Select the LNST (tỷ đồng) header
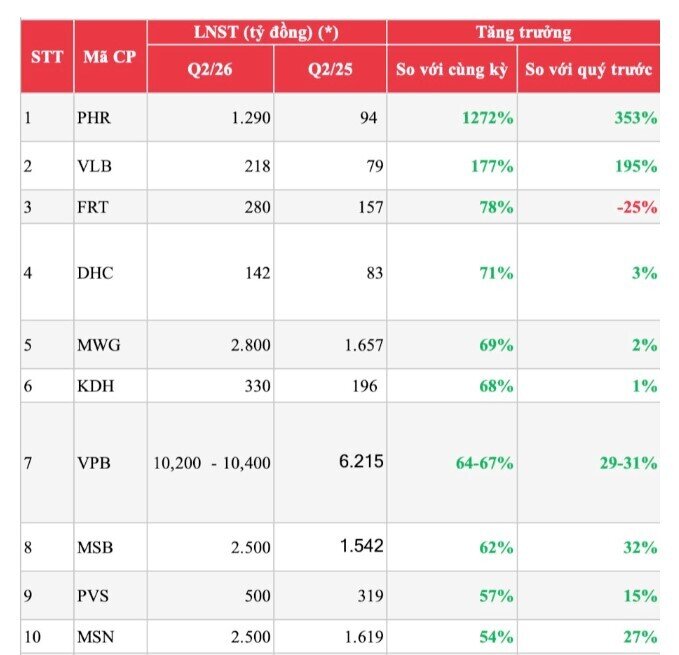This screenshot has width=679, height=655. click(266, 32)
